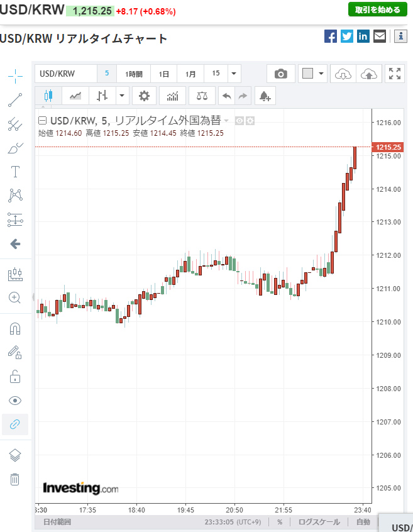413x532 pixels.
Task: Open the chart style dropdown arrow
Action: click(x=122, y=96)
